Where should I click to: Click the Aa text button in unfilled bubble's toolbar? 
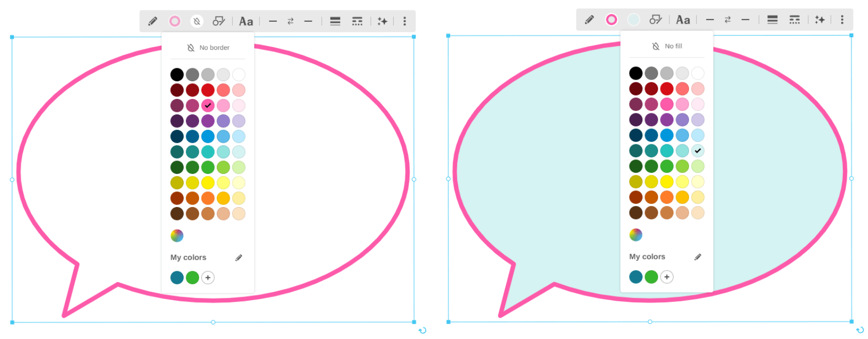tap(246, 21)
